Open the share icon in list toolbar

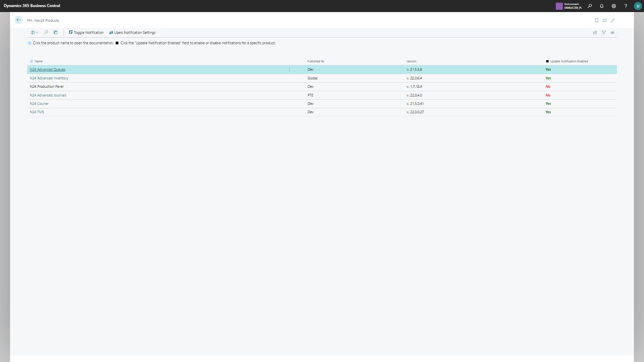[595, 33]
